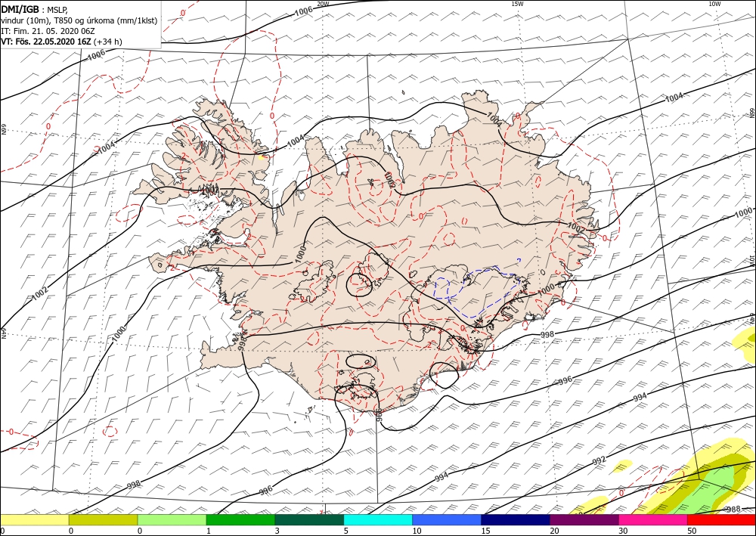This screenshot has height=536, width=756.
Task: Select the medium green legend swatch
Action: (240, 519)
